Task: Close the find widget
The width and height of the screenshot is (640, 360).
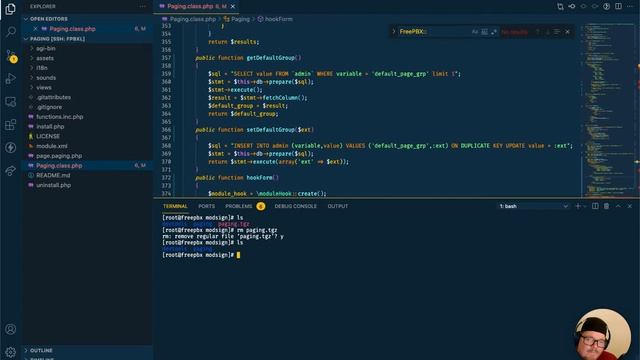Action: 567,32
